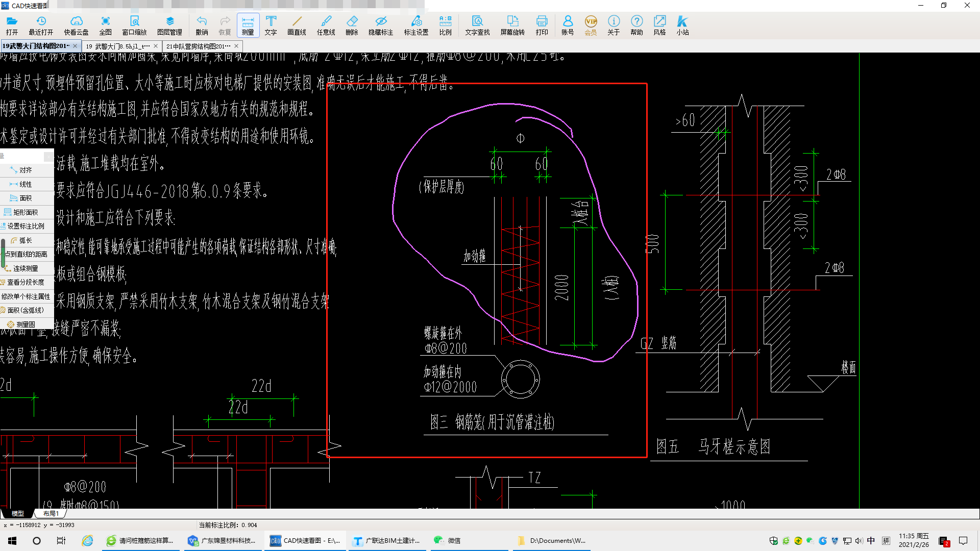Toggle the 中 input language indicator

click(x=871, y=541)
